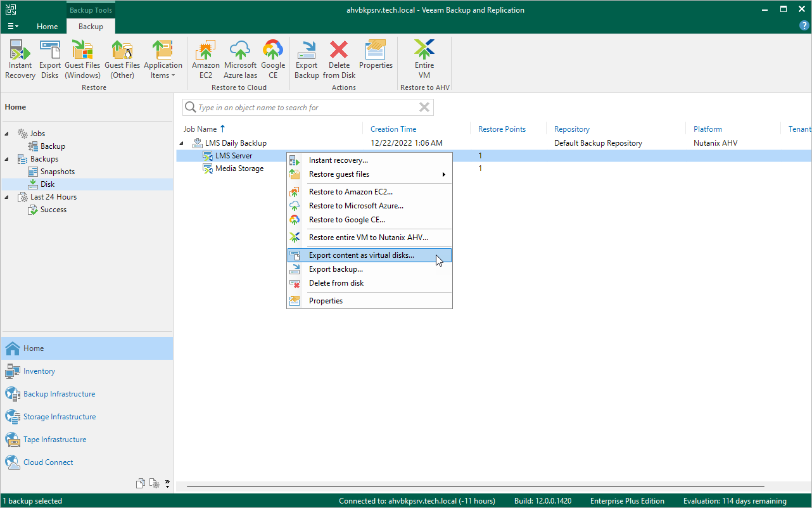The image size is (812, 508).
Task: Sort by the Restore Points column
Action: click(x=502, y=129)
